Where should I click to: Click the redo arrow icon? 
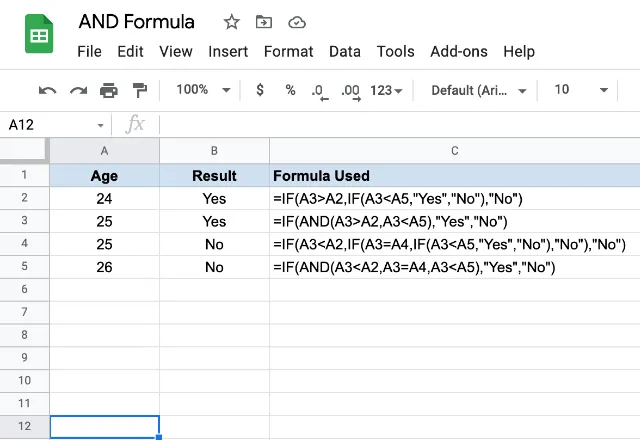click(x=78, y=90)
